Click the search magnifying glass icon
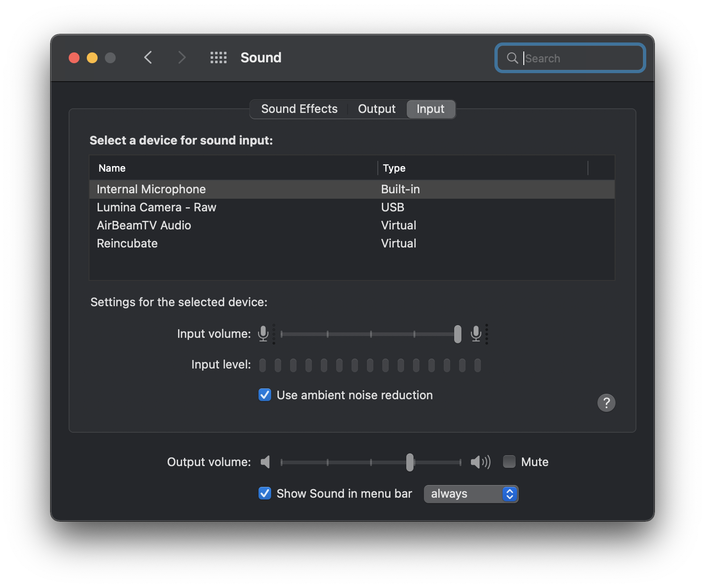This screenshot has width=705, height=588. [512, 58]
